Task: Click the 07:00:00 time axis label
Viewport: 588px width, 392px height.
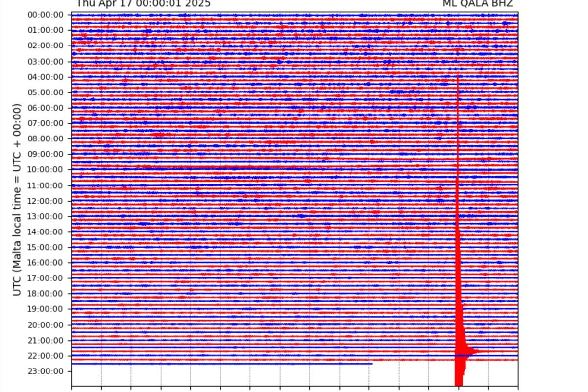Action: coord(46,123)
